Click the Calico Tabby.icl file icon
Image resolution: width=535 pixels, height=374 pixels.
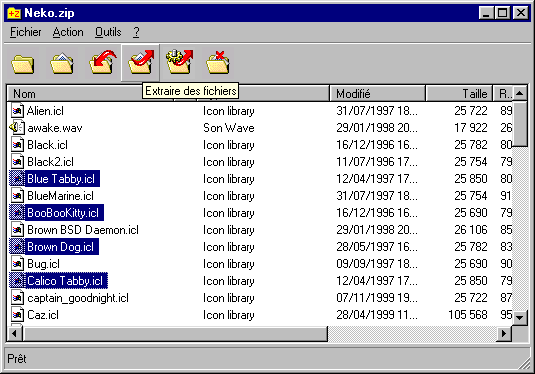coord(17,281)
